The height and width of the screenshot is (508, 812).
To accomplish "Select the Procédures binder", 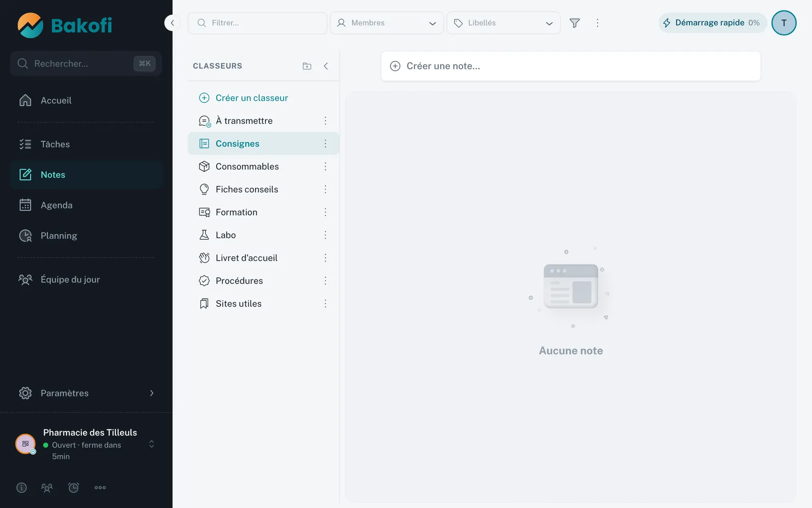I will 263,281.
